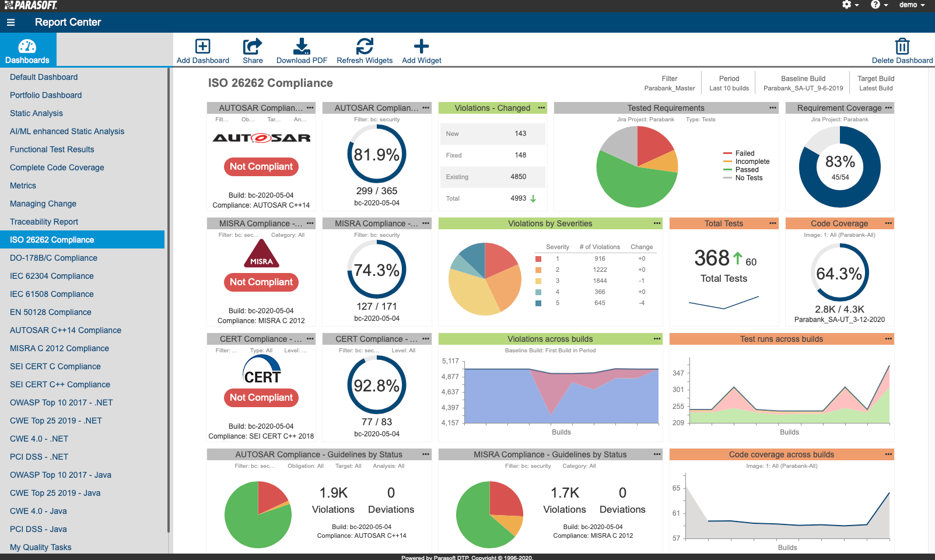Screen dimensions: 935x560
Task: Open options menu of Total Tests widget
Action: (773, 223)
